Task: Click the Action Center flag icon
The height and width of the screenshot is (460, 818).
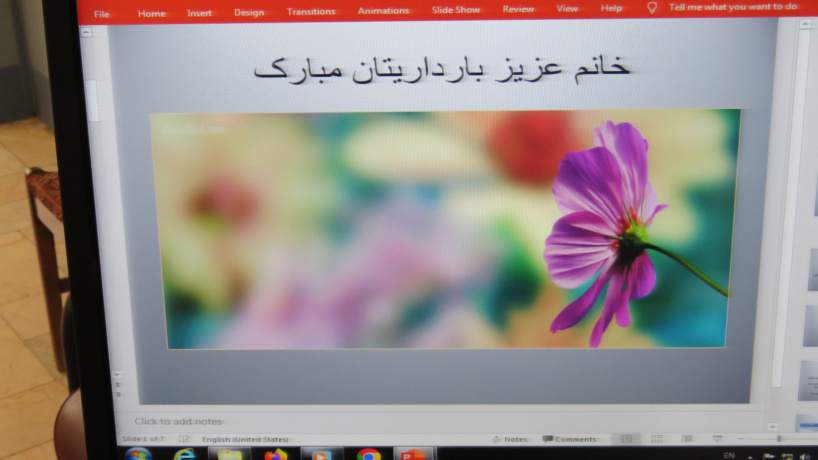Action: point(768,457)
